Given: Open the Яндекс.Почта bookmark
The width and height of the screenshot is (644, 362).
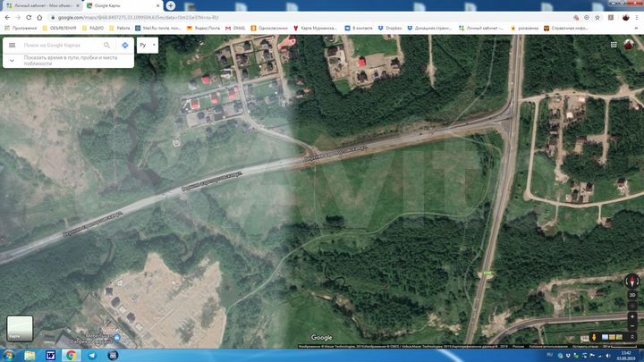Looking at the screenshot, I should (203, 29).
